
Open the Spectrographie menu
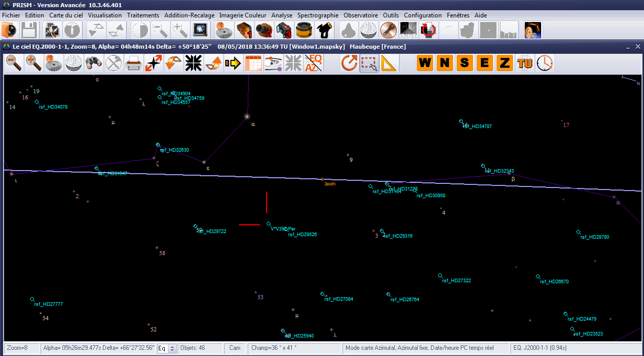click(318, 15)
